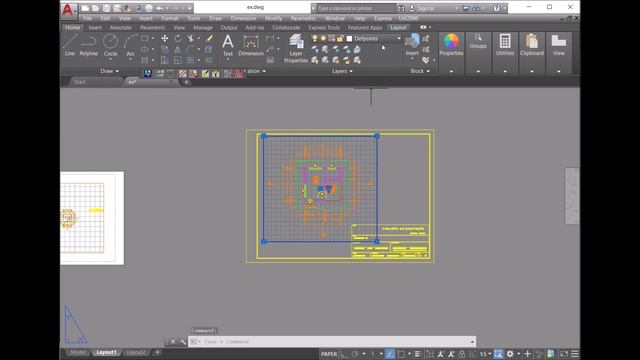Click the Erase tool icon

209,38
